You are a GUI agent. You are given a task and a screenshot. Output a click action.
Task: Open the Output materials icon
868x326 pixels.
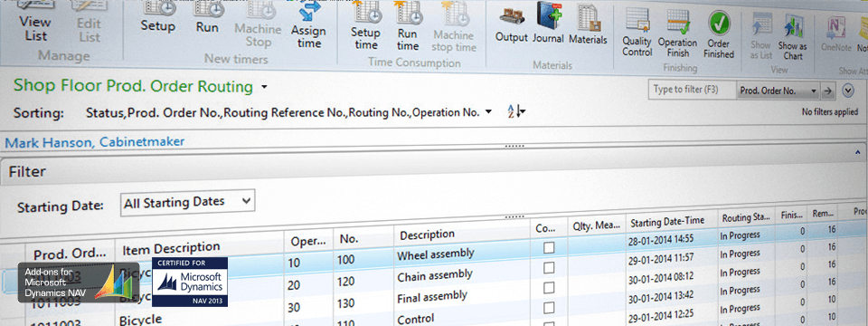pos(511,24)
